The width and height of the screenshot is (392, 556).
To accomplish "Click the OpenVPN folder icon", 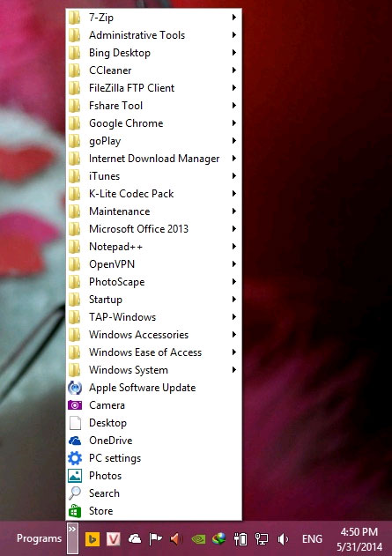I will click(x=74, y=264).
